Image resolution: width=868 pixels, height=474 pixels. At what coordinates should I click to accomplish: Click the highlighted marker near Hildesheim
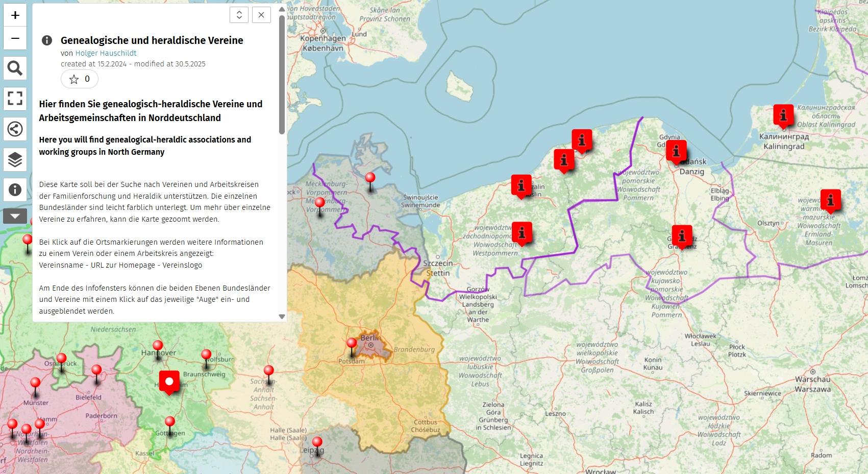(x=169, y=382)
